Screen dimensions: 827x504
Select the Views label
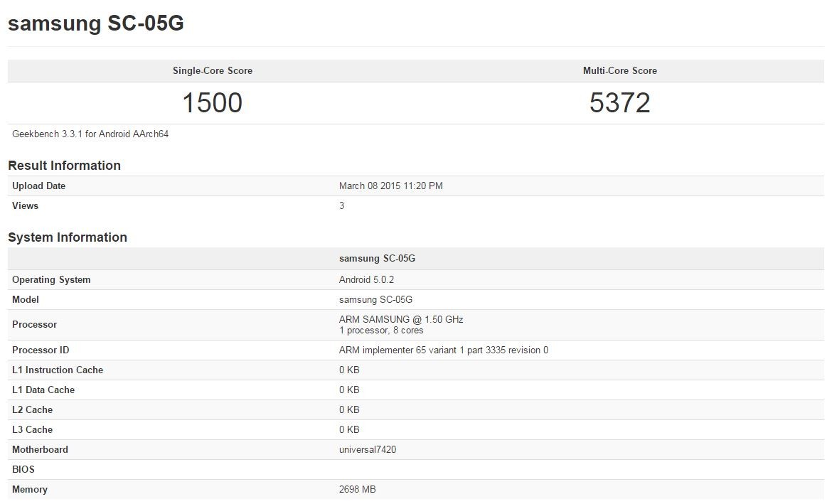26,205
